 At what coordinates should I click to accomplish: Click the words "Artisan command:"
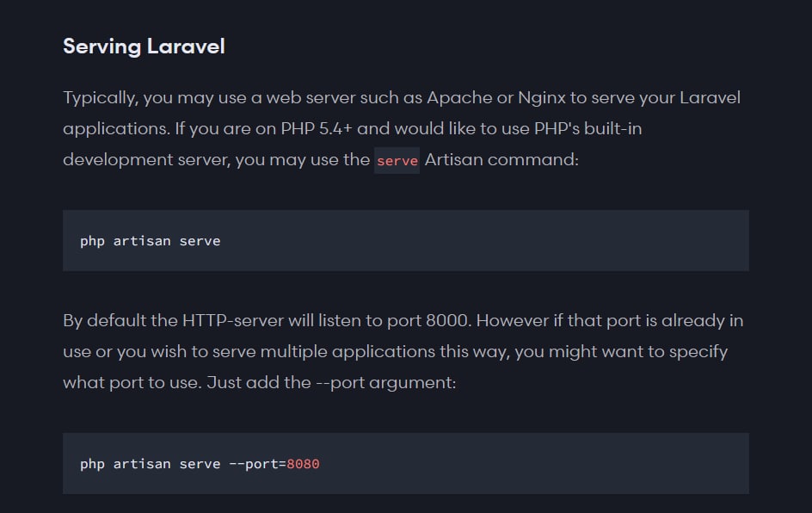[501, 159]
